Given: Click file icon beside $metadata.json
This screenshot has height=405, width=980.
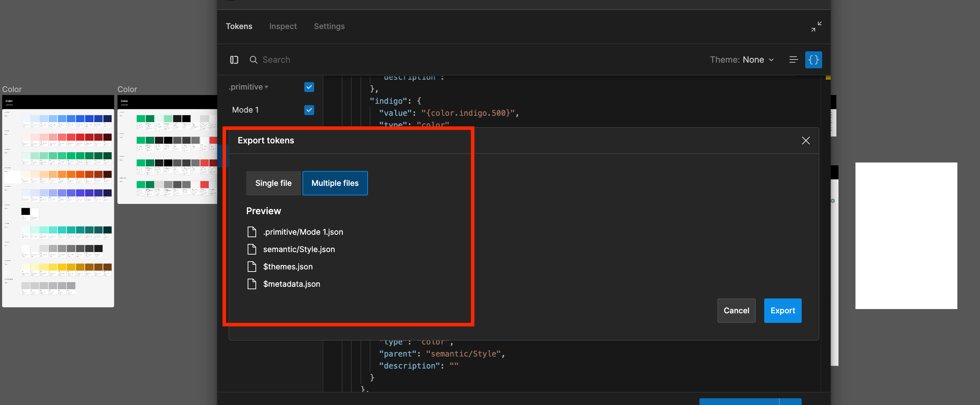Looking at the screenshot, I should (252, 284).
